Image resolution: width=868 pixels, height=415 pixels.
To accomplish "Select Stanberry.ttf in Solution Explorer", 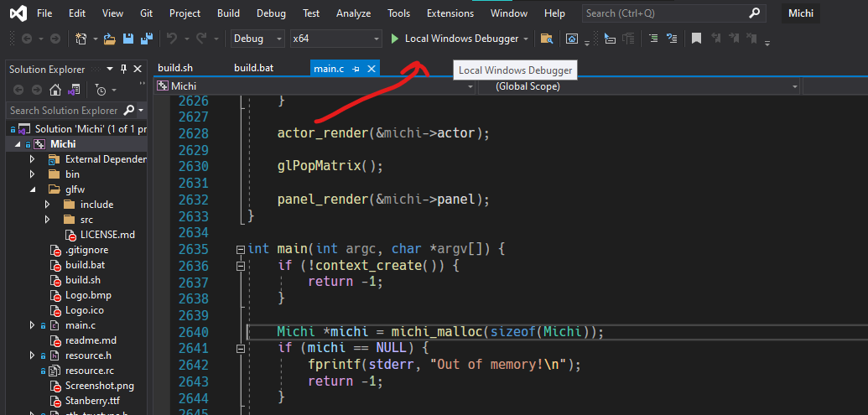I will [91, 401].
